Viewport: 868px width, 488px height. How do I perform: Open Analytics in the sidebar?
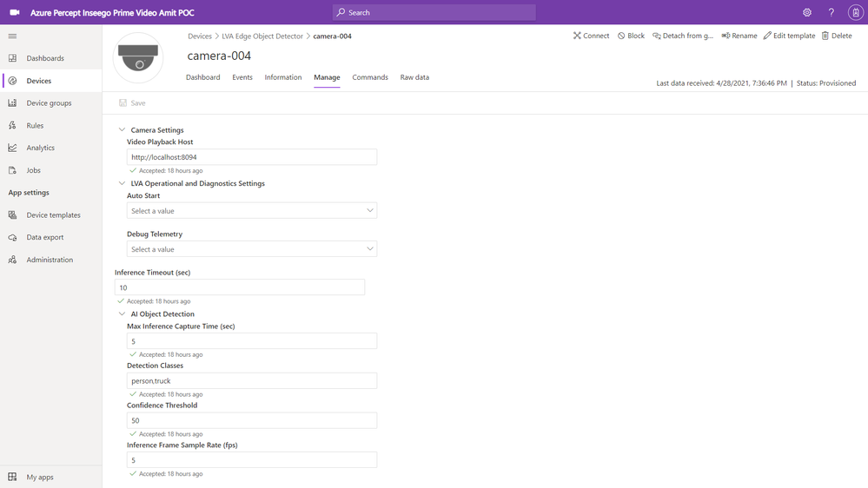(51, 148)
